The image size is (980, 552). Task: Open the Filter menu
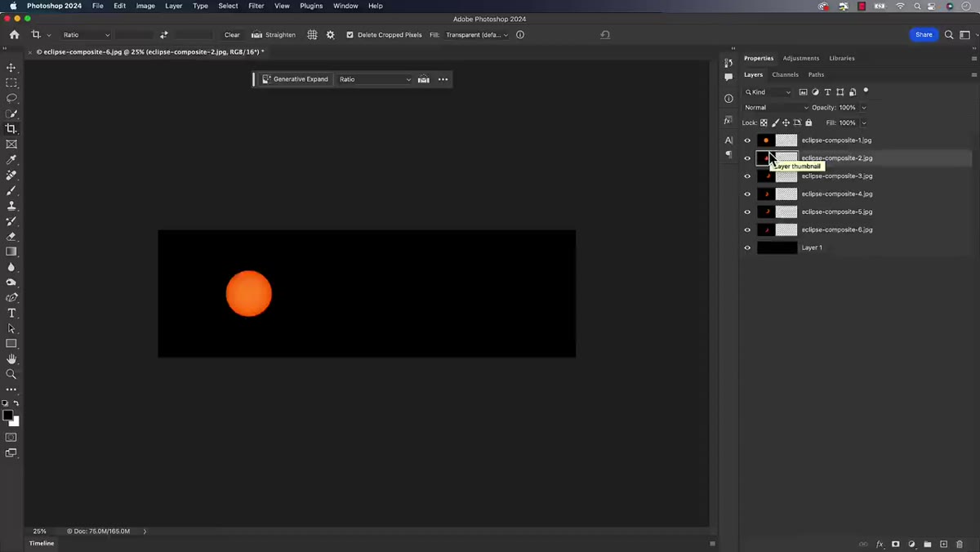coord(256,6)
